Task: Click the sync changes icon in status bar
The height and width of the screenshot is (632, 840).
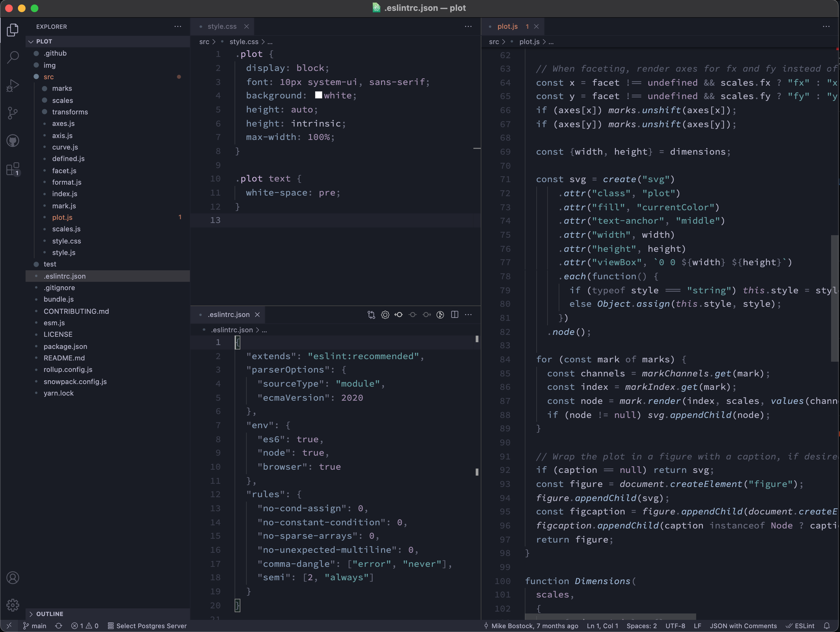Action: click(58, 626)
